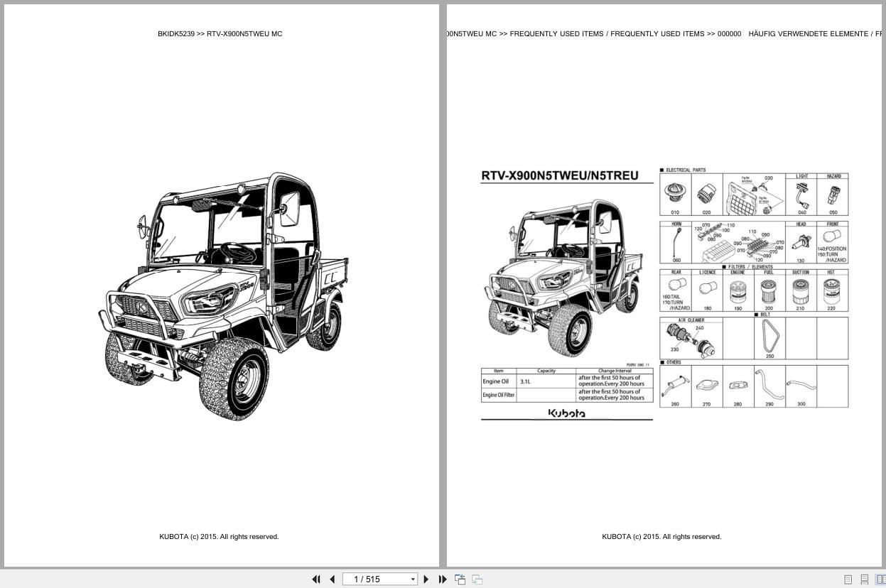
Task: Click part 130 head lamp bulb illustration
Action: 801,242
